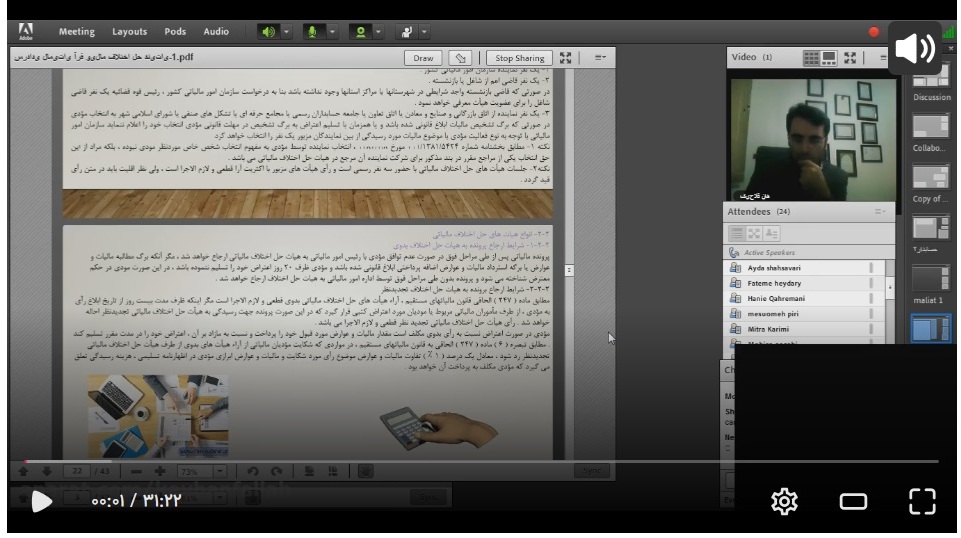961x538 pixels.
Task: Click the document vertical scrollbar handle
Action: coord(569,270)
